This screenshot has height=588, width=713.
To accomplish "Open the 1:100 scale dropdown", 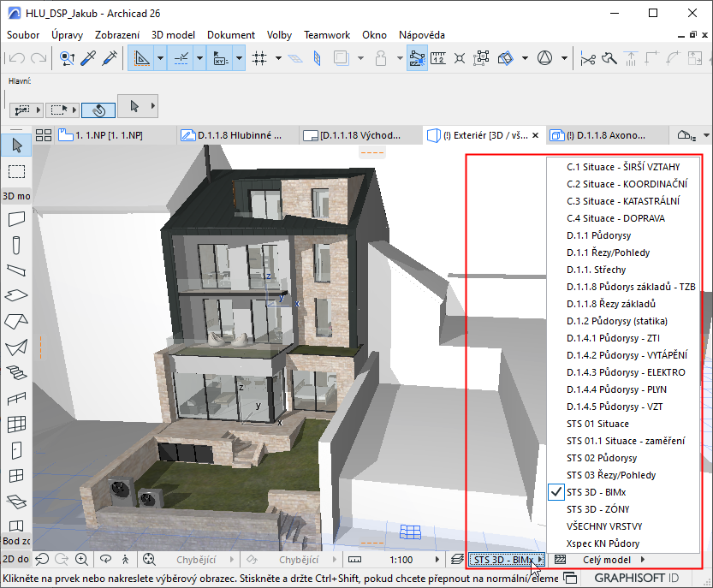I will [401, 560].
